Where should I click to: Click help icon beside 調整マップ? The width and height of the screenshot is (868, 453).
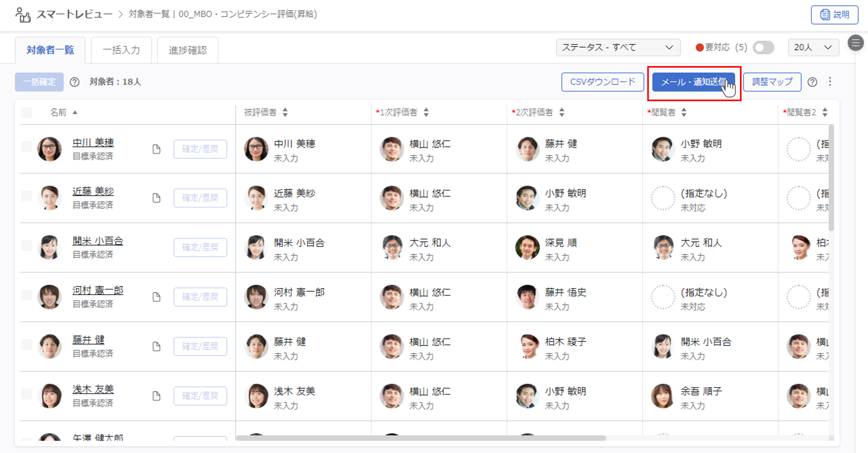[x=812, y=82]
